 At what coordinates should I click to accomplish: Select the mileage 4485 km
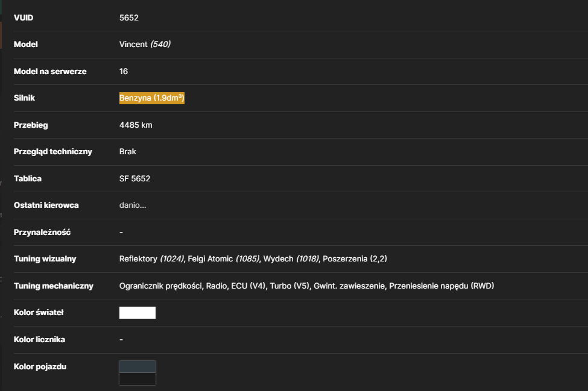[x=136, y=125]
